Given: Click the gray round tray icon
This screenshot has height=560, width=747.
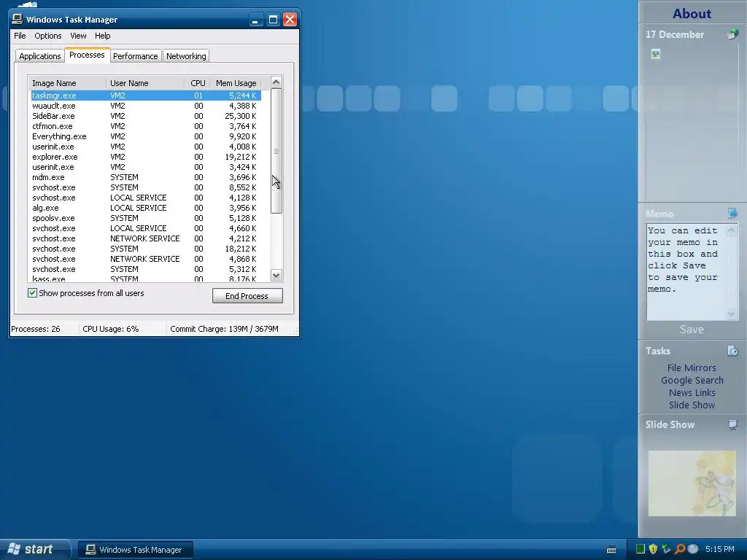Looking at the screenshot, I should (693, 549).
